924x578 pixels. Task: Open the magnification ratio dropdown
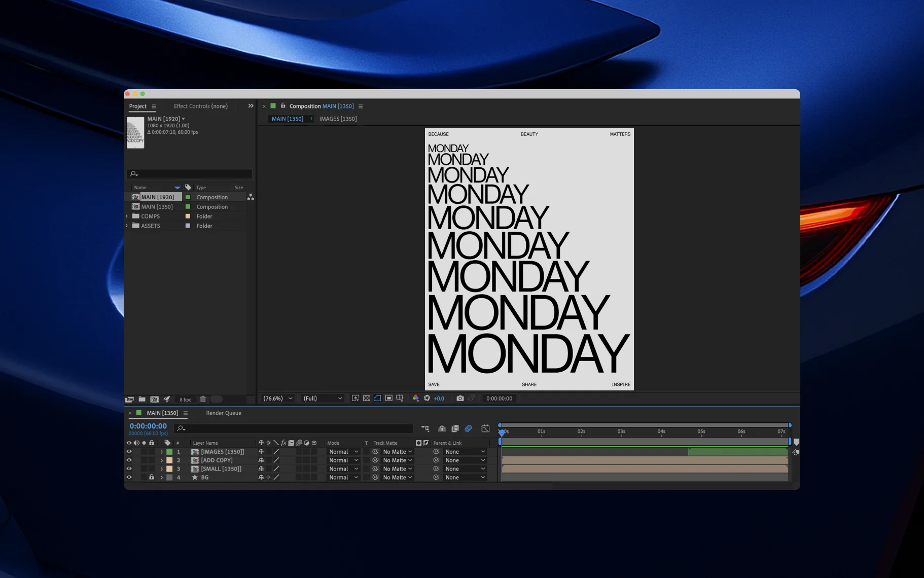tap(278, 399)
